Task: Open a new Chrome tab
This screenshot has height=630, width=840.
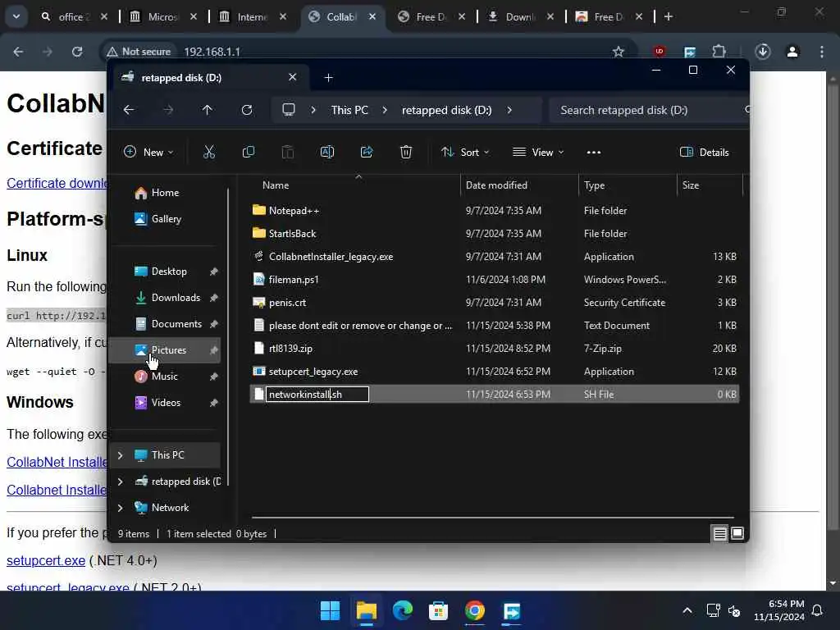Action: [668, 16]
